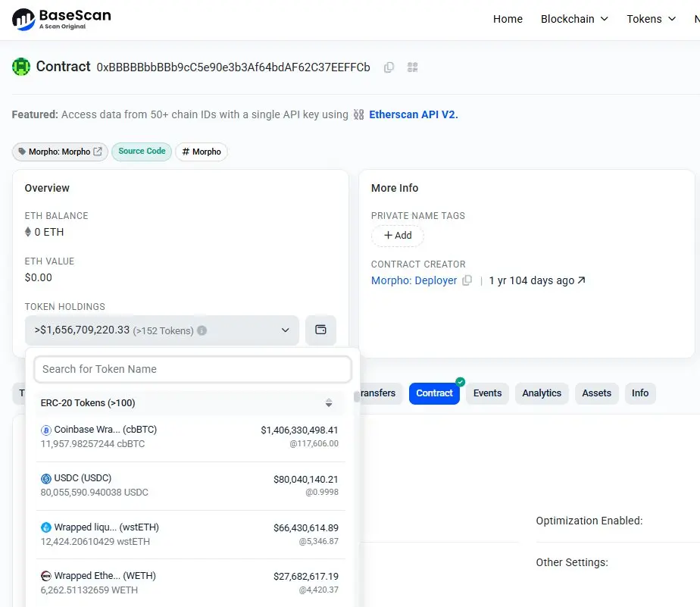Select the contract address text
The image size is (700, 607).
(x=233, y=67)
